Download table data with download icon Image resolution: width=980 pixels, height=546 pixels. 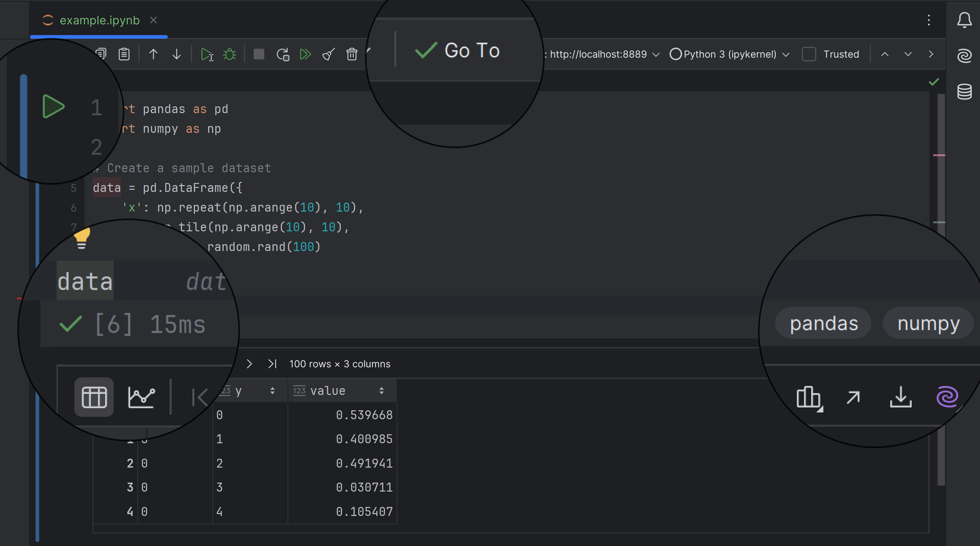tap(901, 397)
